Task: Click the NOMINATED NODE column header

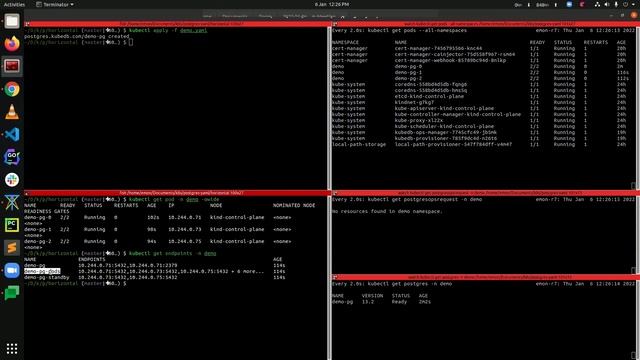Action: pos(294,205)
